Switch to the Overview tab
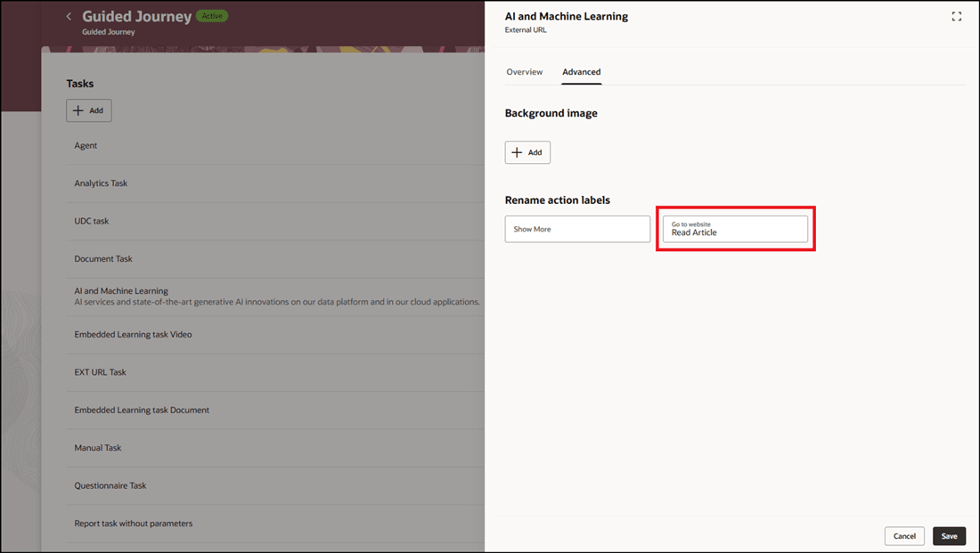The image size is (980, 553). 525,71
